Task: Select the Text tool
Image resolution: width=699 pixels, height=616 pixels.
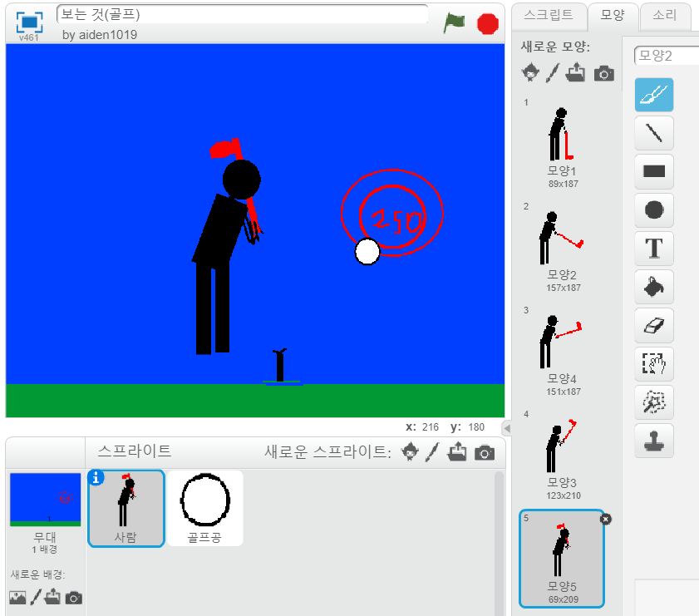Action: [653, 248]
